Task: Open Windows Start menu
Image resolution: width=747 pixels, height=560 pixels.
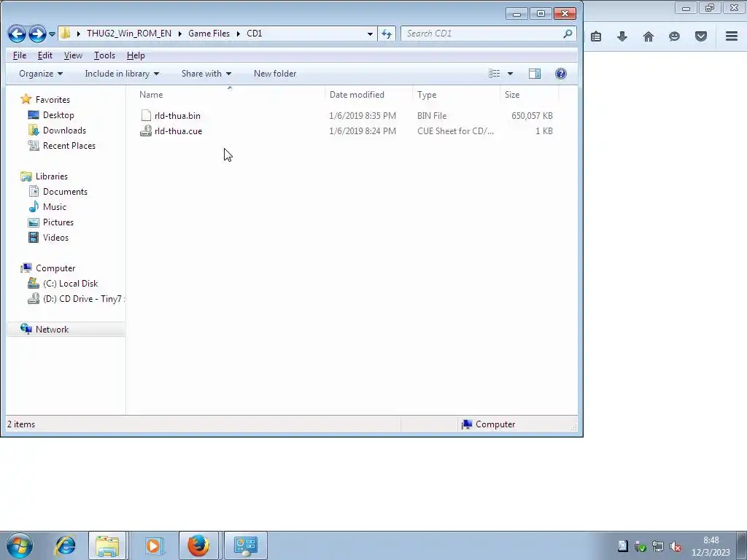Action: click(x=20, y=545)
